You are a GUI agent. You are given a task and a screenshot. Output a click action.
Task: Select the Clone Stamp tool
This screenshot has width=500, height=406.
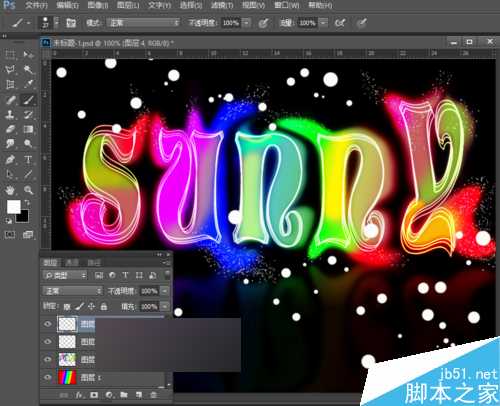point(10,114)
